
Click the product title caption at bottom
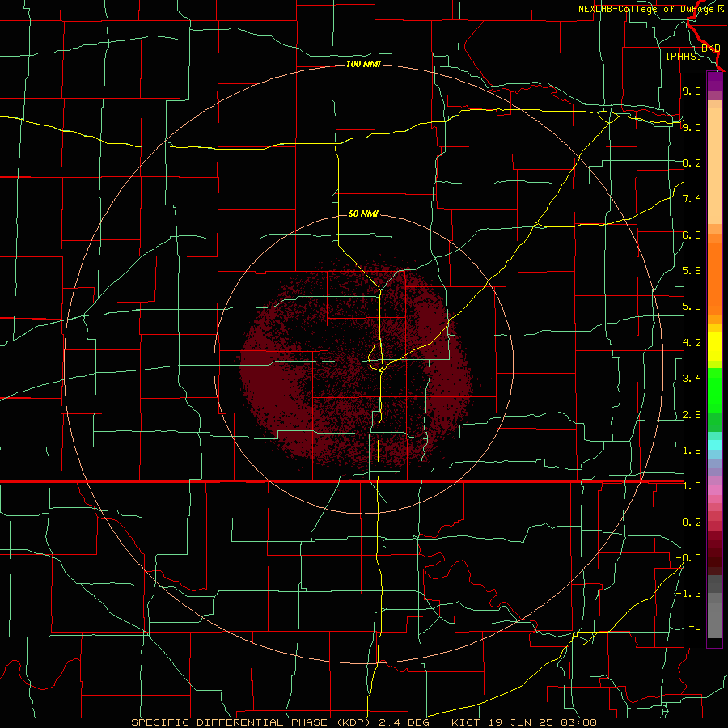point(363,722)
